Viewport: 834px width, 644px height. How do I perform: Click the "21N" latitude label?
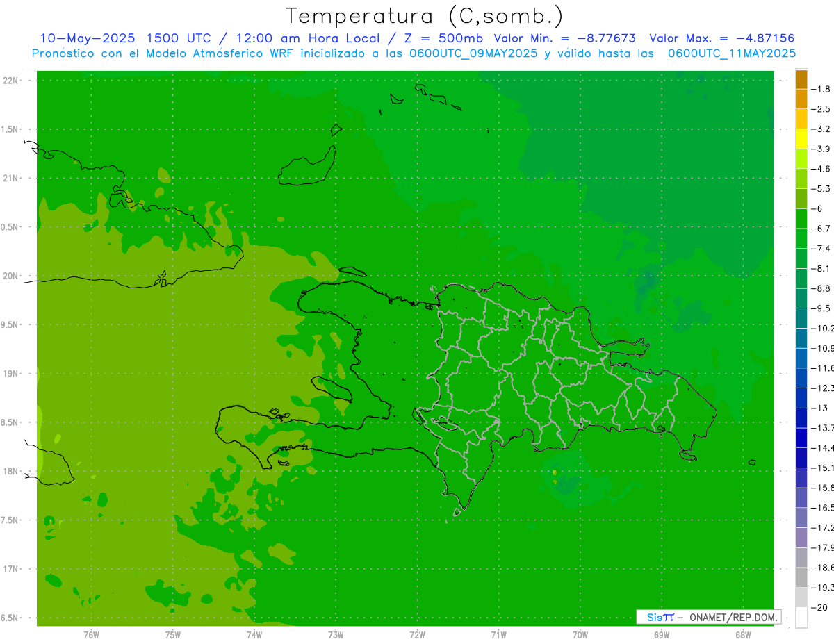click(10, 178)
